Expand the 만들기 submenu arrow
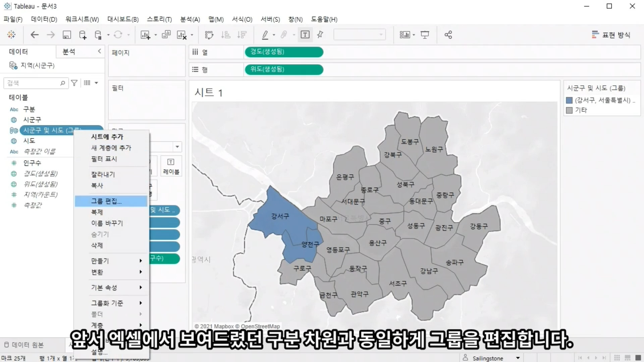The height and width of the screenshot is (362, 644). [x=141, y=261]
